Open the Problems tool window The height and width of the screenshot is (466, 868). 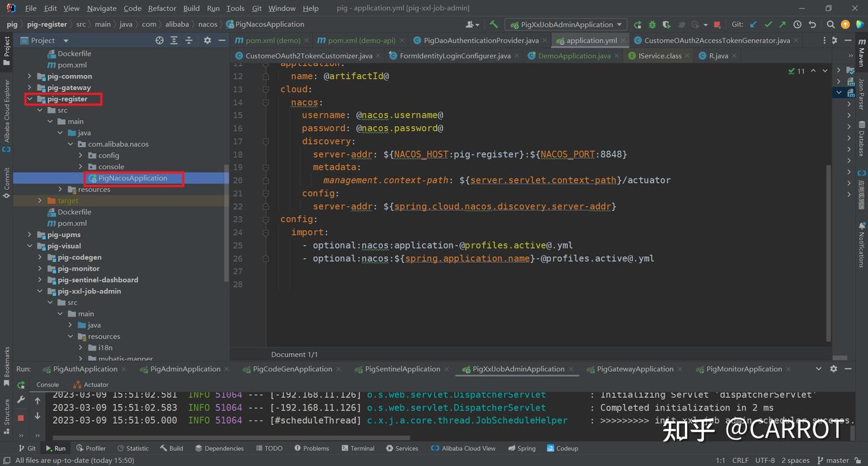[x=311, y=449]
